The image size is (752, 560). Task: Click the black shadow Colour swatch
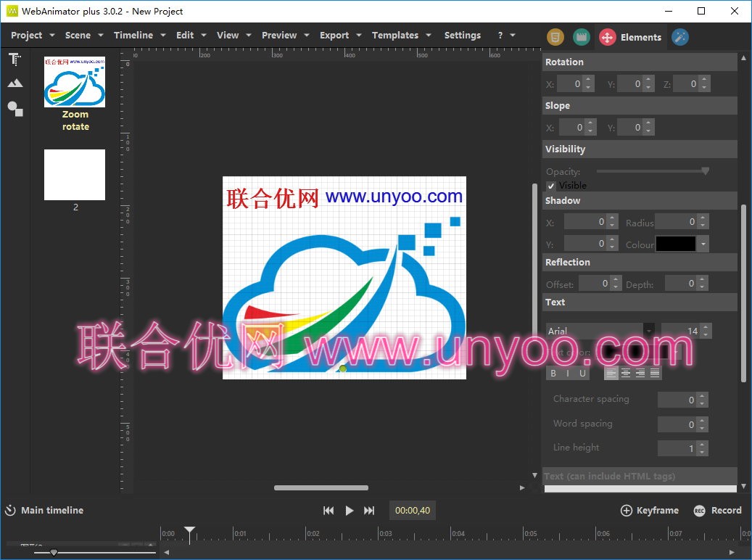(675, 244)
